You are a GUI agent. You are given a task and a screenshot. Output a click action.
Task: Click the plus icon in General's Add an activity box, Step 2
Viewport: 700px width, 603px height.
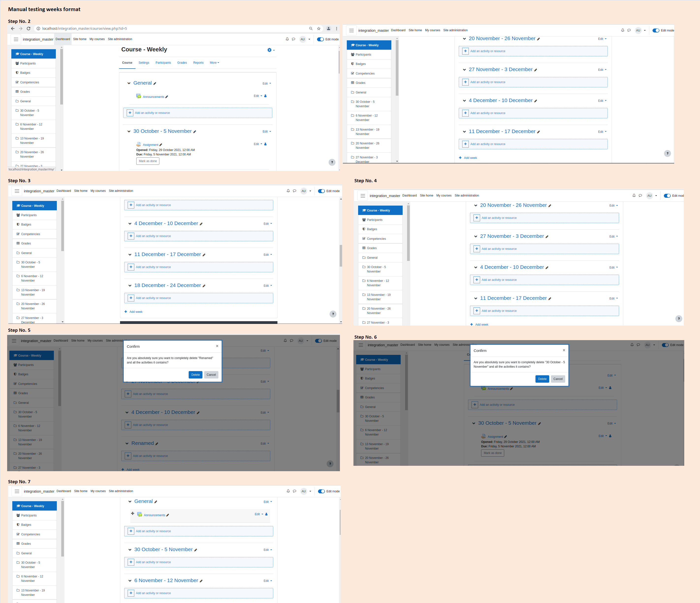tap(130, 113)
